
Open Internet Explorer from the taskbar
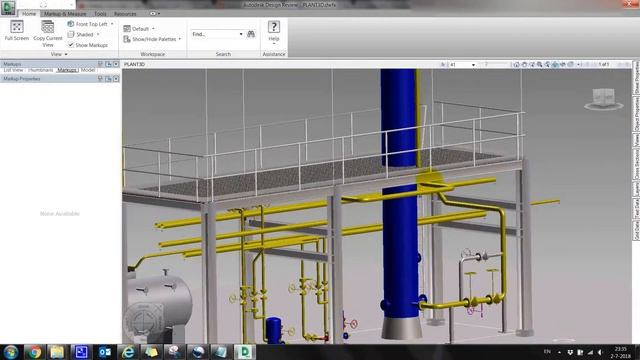tap(128, 352)
